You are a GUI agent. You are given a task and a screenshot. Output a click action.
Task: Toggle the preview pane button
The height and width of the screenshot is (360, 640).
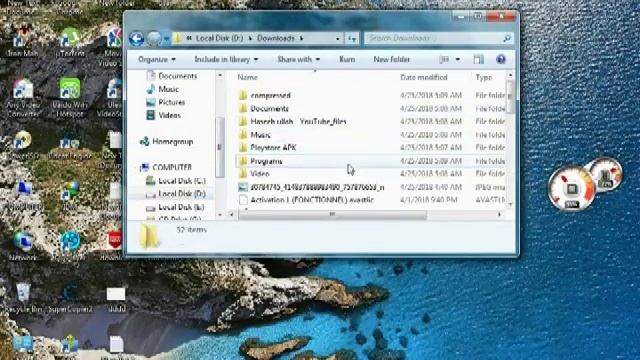point(478,60)
